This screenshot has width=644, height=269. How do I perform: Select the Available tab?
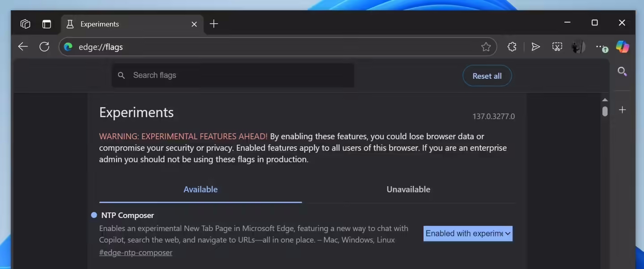point(200,189)
